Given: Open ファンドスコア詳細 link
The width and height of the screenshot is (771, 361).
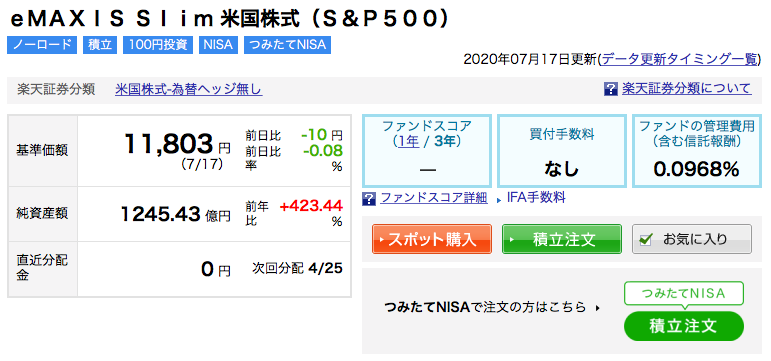Looking at the screenshot, I should click(x=434, y=198).
